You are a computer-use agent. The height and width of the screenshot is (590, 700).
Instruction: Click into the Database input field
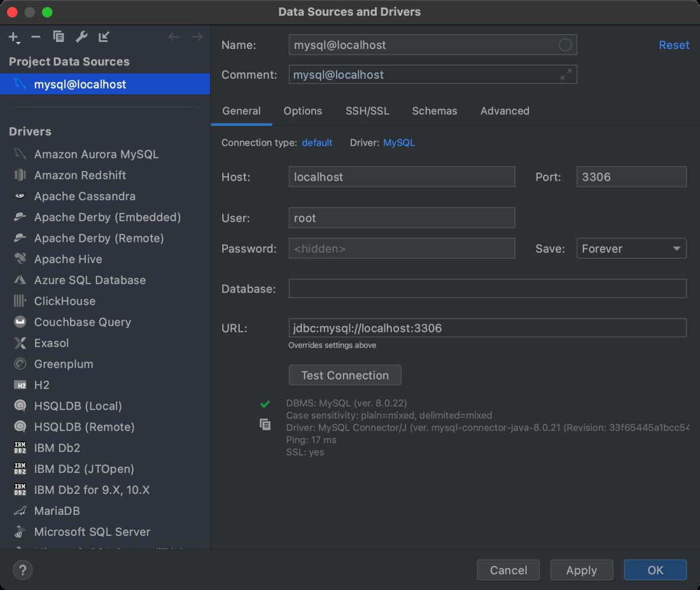488,289
